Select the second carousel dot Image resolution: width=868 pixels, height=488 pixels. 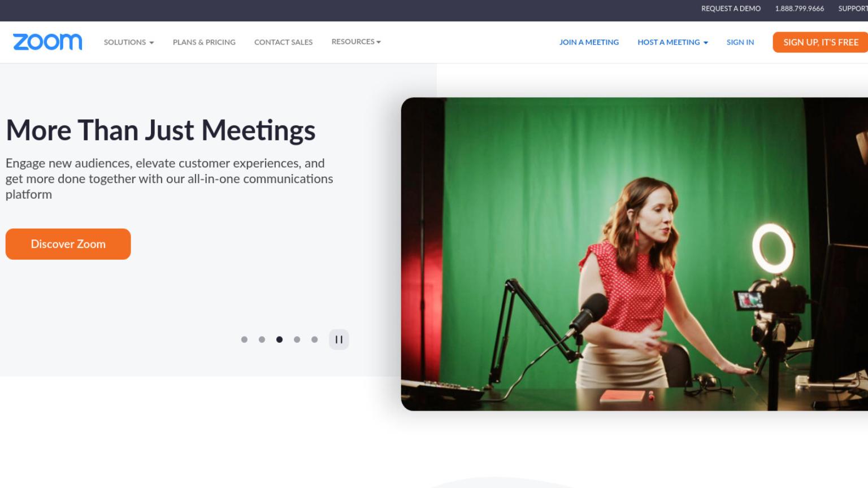(x=262, y=339)
